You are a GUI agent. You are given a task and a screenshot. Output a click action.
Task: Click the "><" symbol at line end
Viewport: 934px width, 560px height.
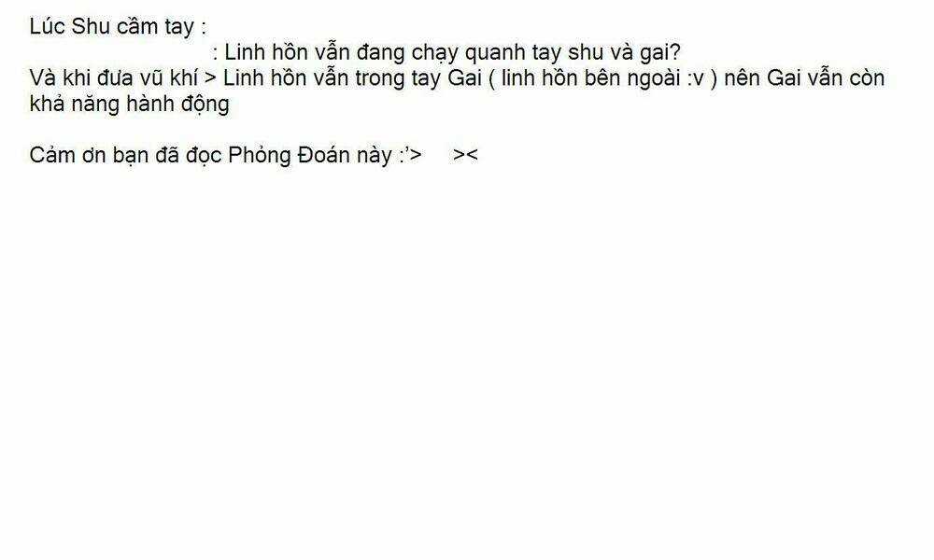[465, 155]
